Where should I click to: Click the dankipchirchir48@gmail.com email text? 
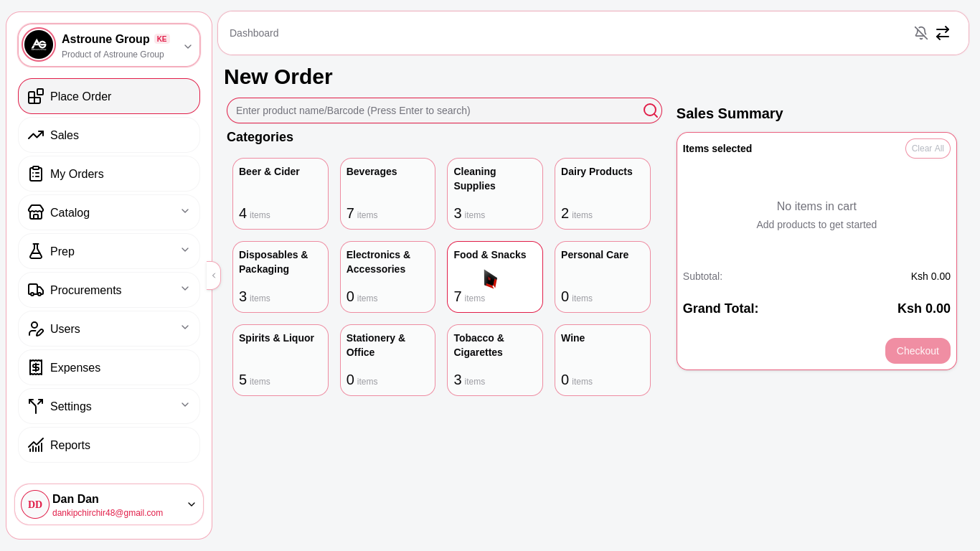pos(108,513)
